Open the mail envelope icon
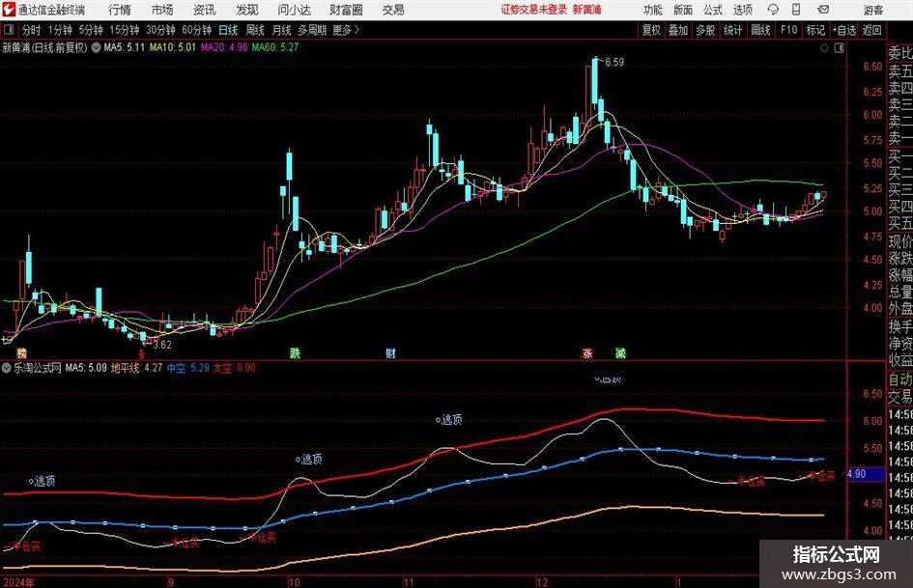 pos(823,10)
